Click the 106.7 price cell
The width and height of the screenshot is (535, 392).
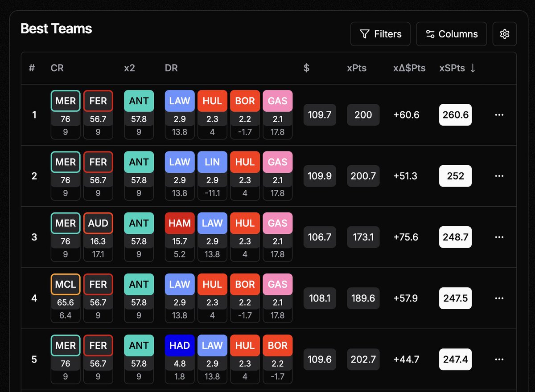(x=320, y=237)
